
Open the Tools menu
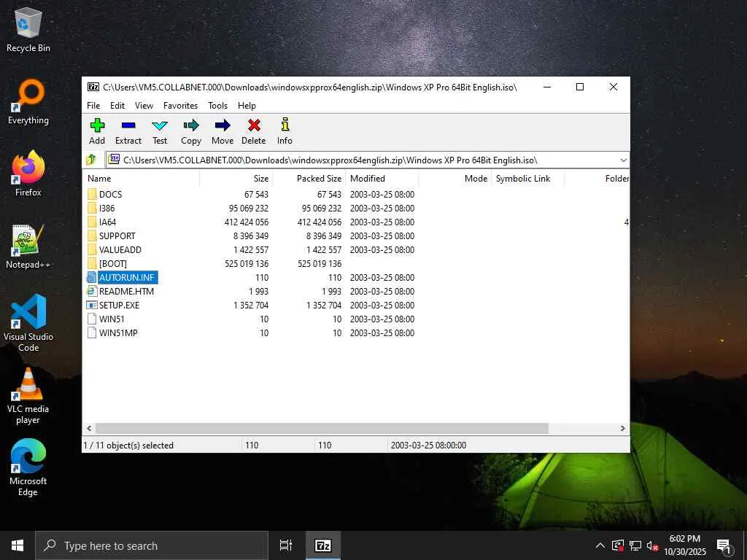point(217,106)
